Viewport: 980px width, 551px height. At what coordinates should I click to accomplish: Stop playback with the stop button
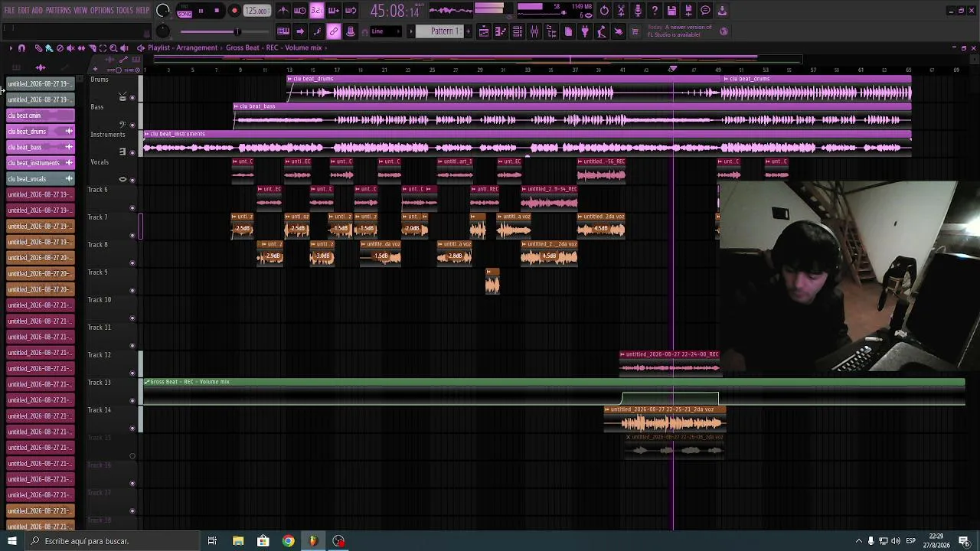(x=217, y=11)
